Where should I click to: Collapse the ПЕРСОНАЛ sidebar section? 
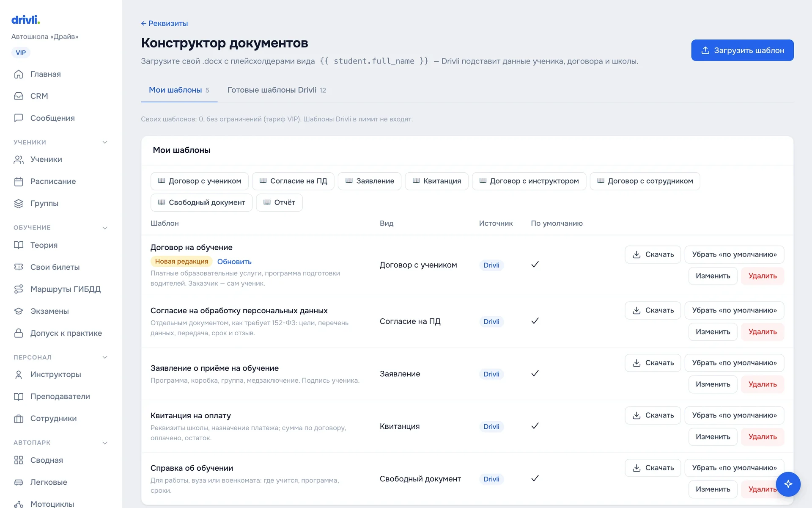click(x=105, y=357)
